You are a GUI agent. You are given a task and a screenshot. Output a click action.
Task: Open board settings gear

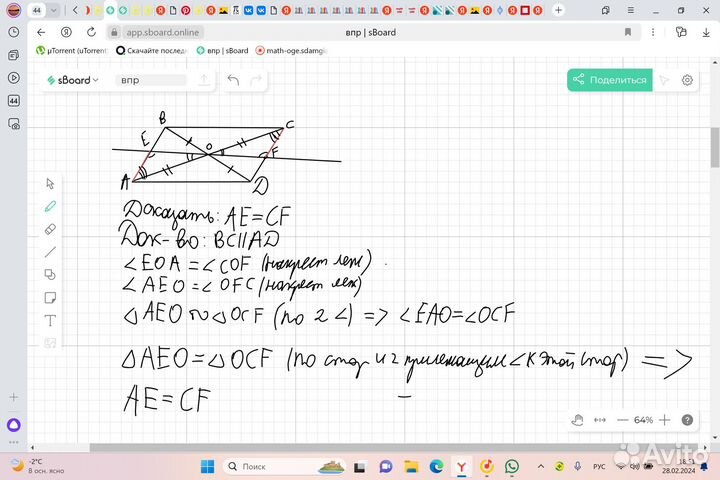(x=688, y=80)
